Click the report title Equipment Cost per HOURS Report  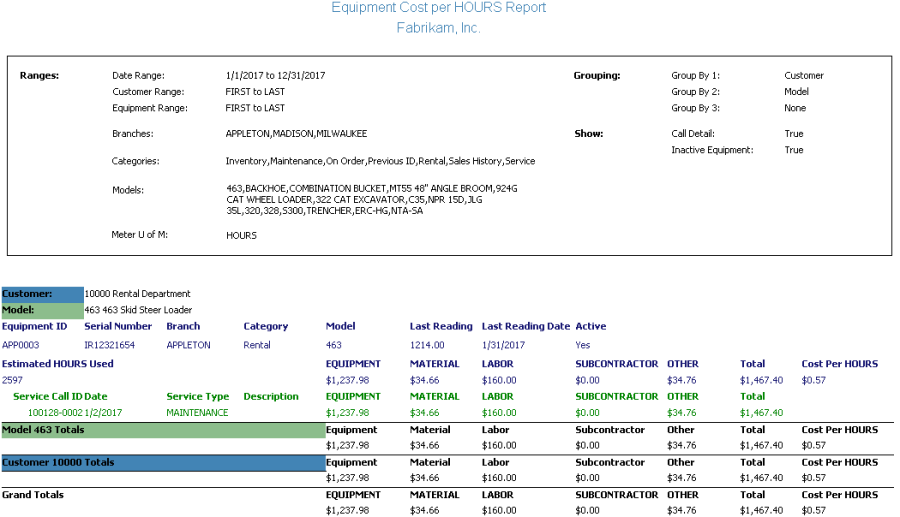coord(438,8)
